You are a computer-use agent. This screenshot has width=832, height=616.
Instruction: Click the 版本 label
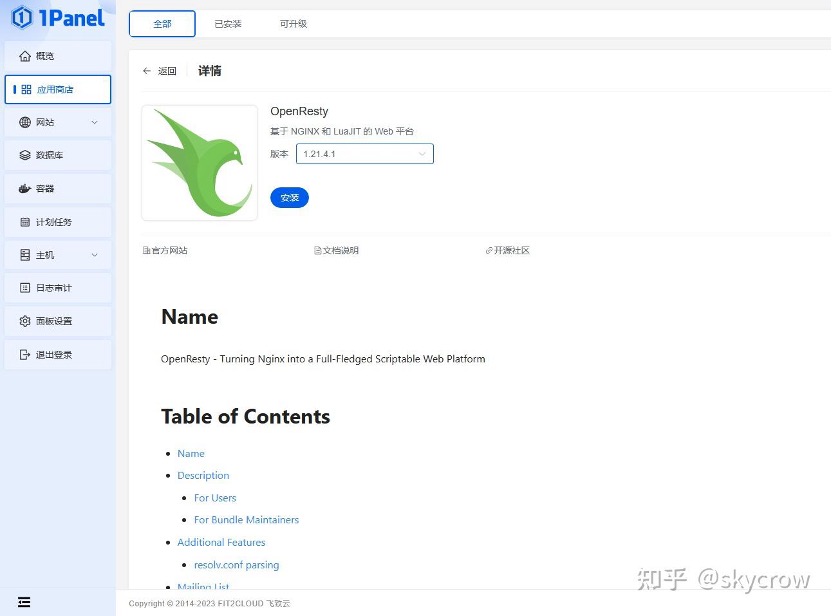[279, 154]
